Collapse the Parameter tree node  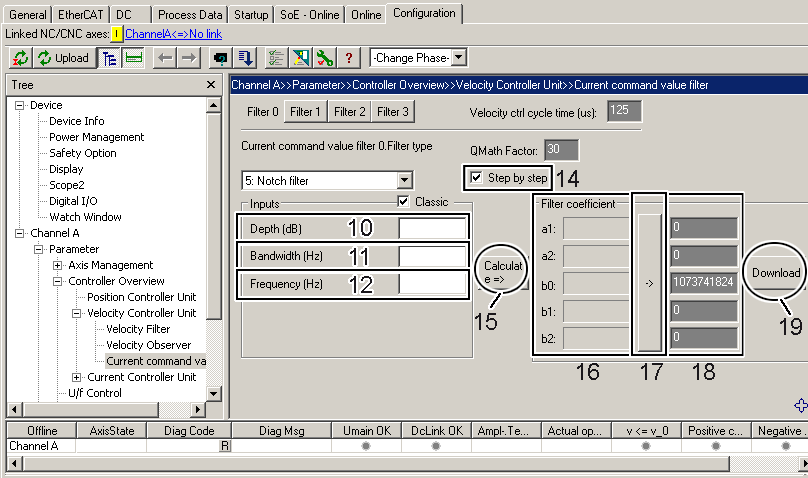click(39, 249)
